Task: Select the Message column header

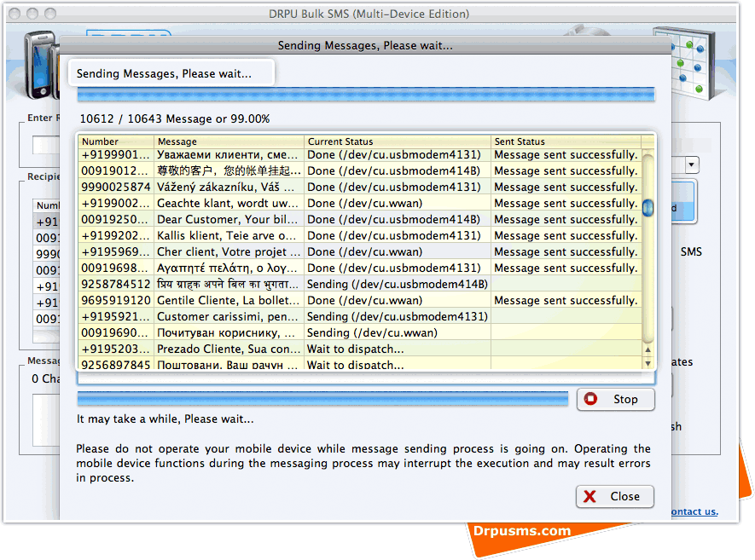Action: [x=229, y=141]
